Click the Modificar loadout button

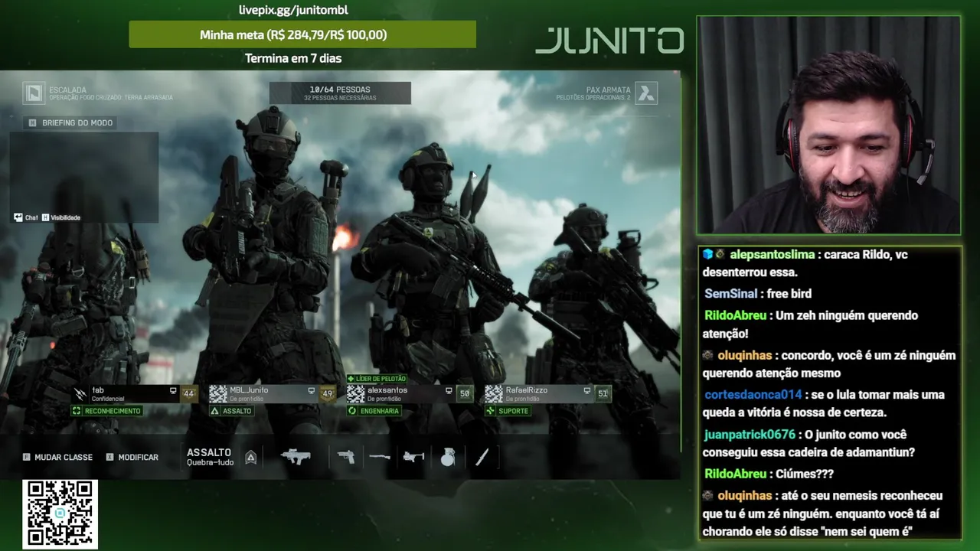(x=132, y=457)
